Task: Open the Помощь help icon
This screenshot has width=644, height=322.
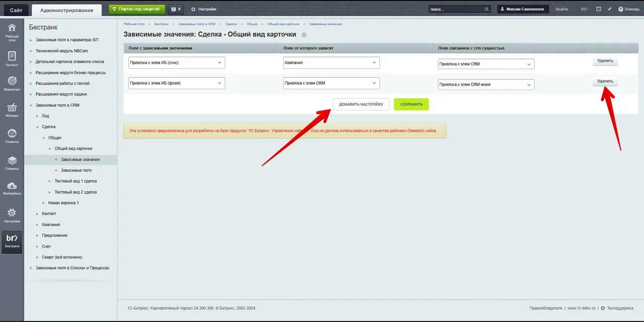Action: 629,9
